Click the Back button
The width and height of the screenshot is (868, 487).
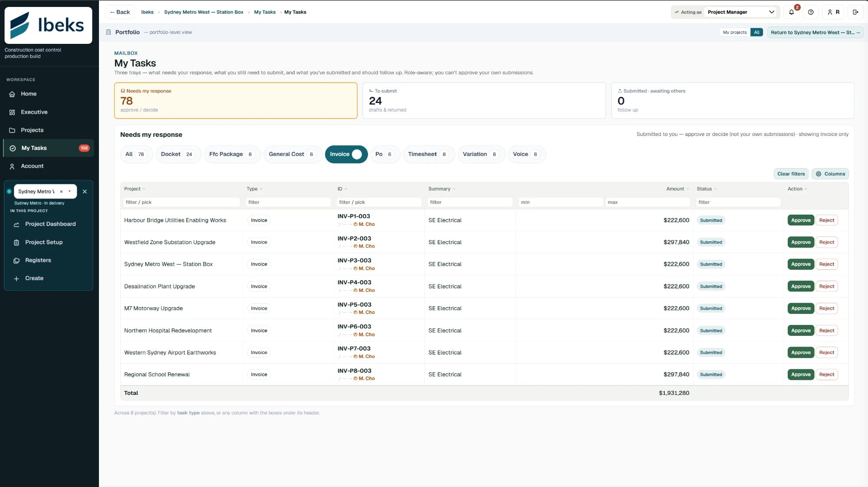click(120, 12)
